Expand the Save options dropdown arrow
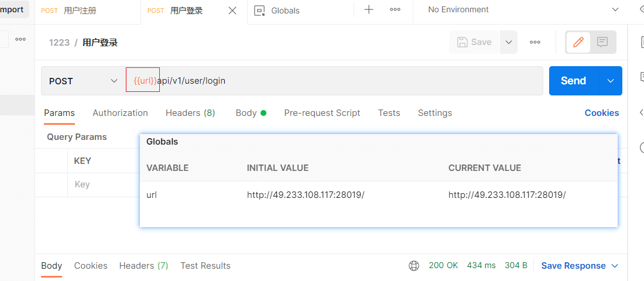The image size is (644, 281). (508, 42)
